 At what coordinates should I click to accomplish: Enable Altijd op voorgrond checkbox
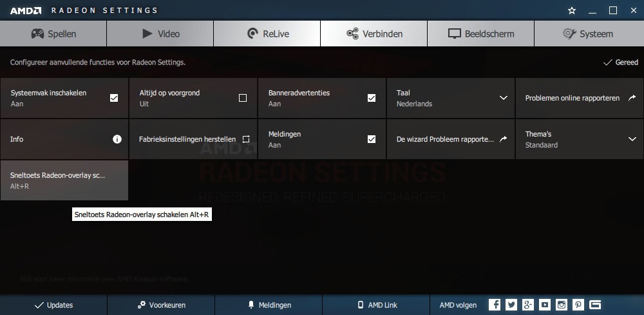click(x=243, y=98)
